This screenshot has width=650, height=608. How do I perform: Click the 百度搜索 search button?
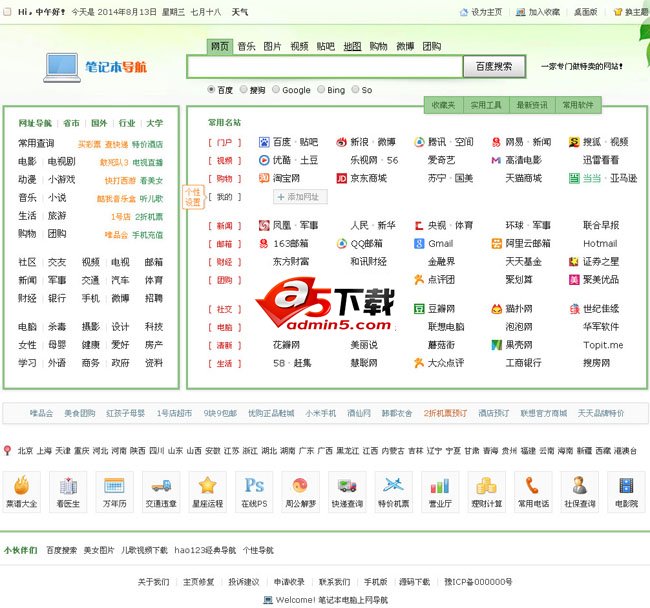click(x=494, y=66)
